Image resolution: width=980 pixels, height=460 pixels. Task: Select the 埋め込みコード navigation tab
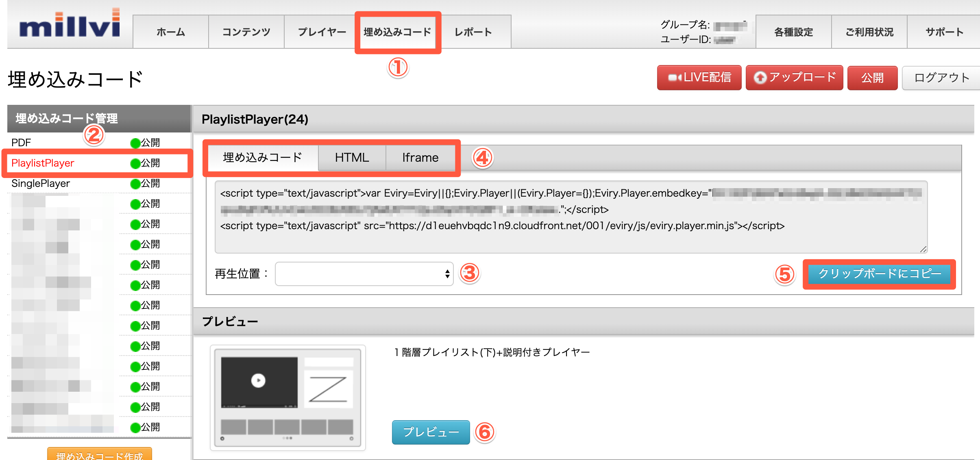397,32
